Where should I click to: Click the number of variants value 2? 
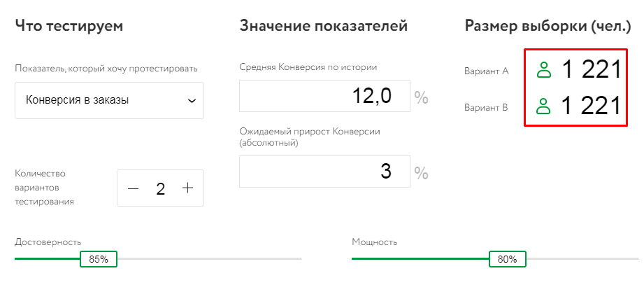click(161, 188)
